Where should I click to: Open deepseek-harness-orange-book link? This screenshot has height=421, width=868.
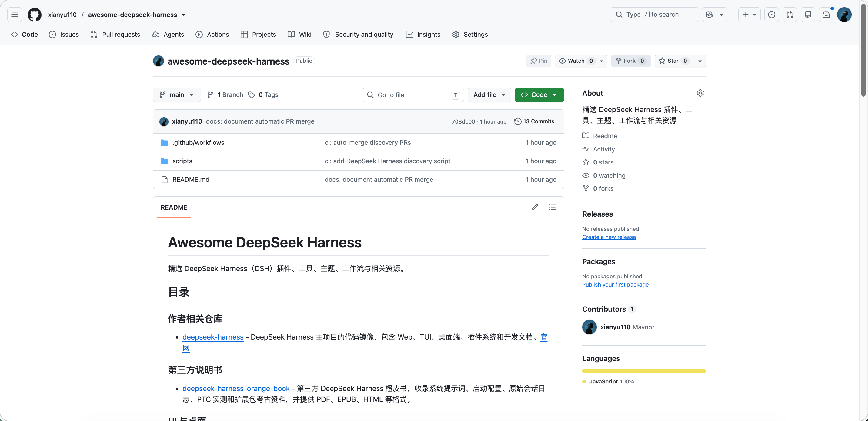pos(236,389)
